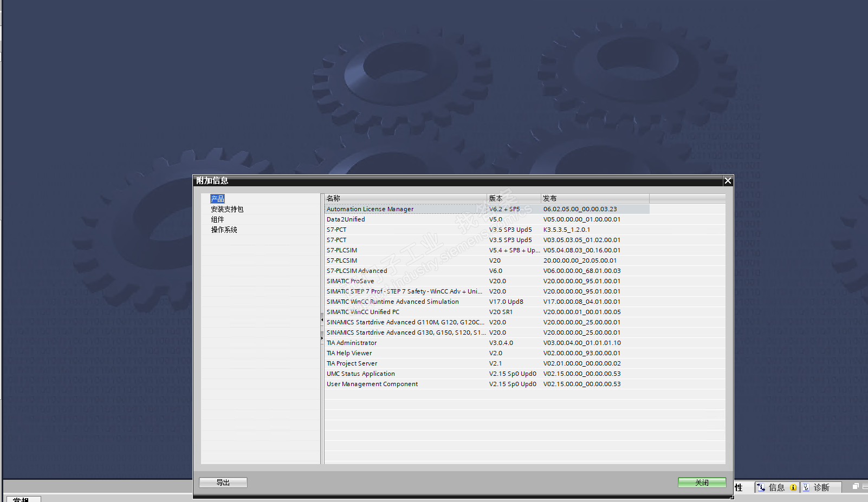Click the Data2Unified version V5.0 cell

pos(496,219)
